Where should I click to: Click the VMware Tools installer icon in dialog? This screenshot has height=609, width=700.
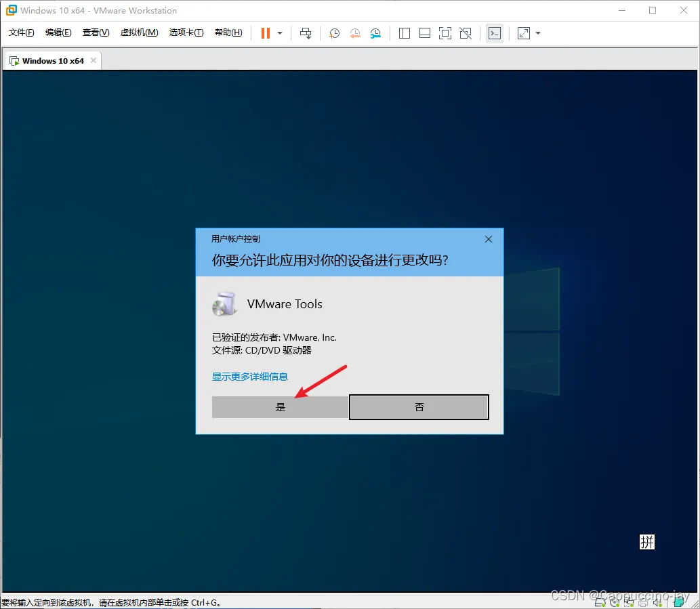(224, 304)
